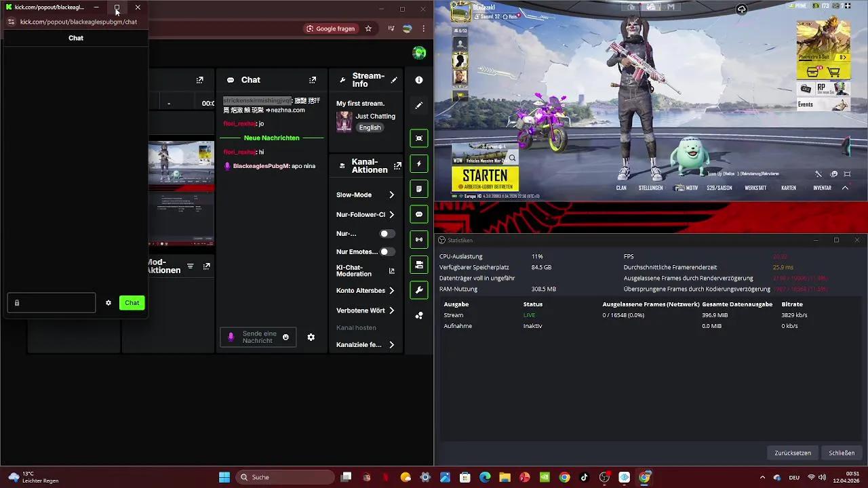Viewport: 868px width, 488px height.
Task: Click the three-dots cluster sidebar icon
Action: (419, 315)
